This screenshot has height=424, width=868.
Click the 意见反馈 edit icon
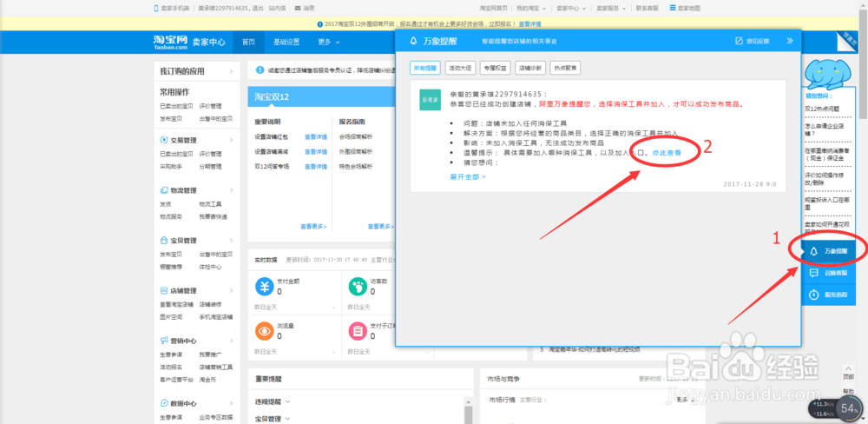[x=739, y=41]
